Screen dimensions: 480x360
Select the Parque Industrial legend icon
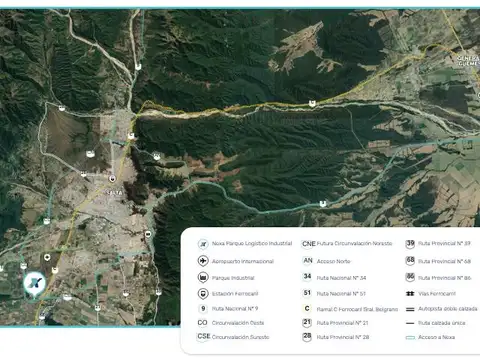(203, 277)
